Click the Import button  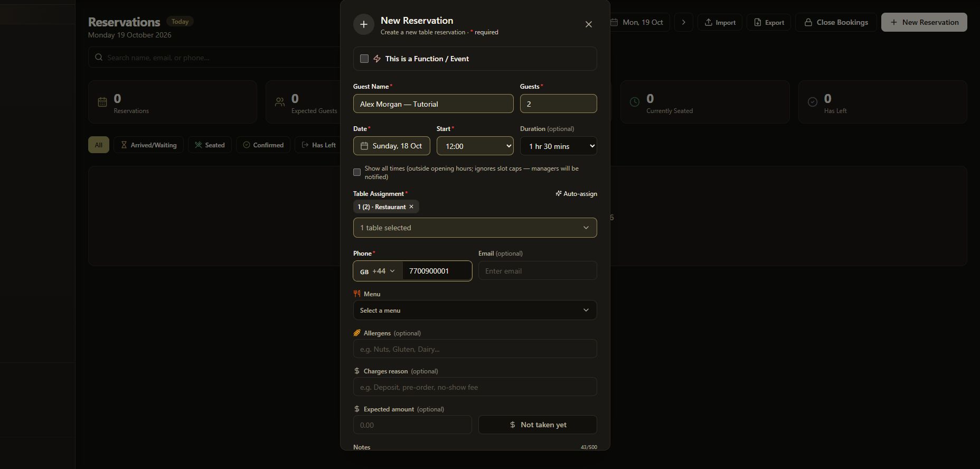click(720, 22)
